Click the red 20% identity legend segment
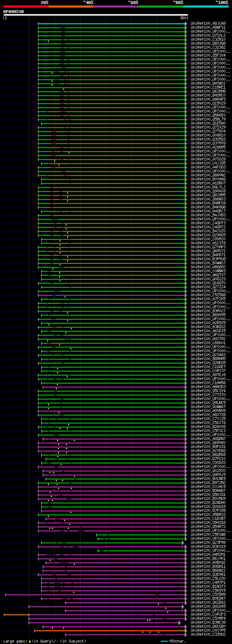 coord(26,7)
